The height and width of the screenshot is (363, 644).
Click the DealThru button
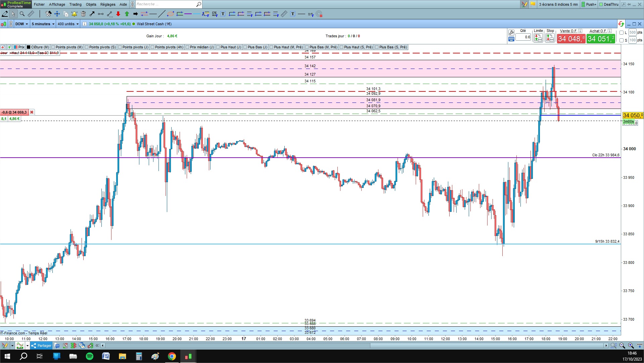(x=609, y=4)
